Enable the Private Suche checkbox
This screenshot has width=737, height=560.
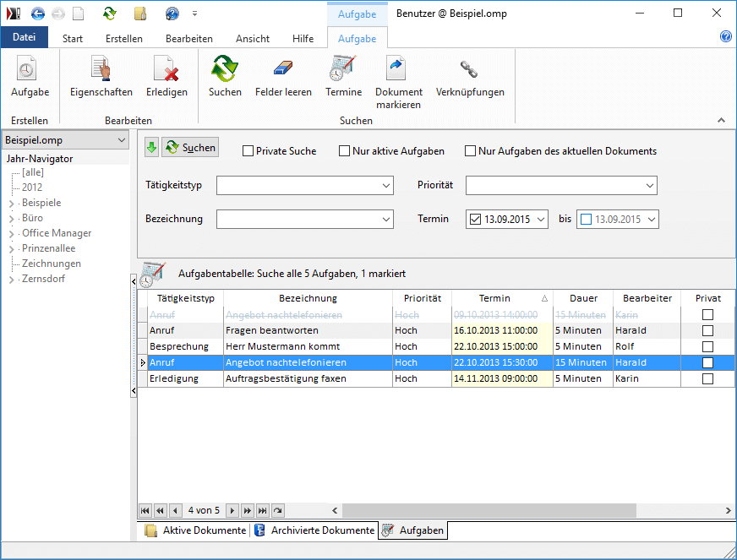(248, 151)
